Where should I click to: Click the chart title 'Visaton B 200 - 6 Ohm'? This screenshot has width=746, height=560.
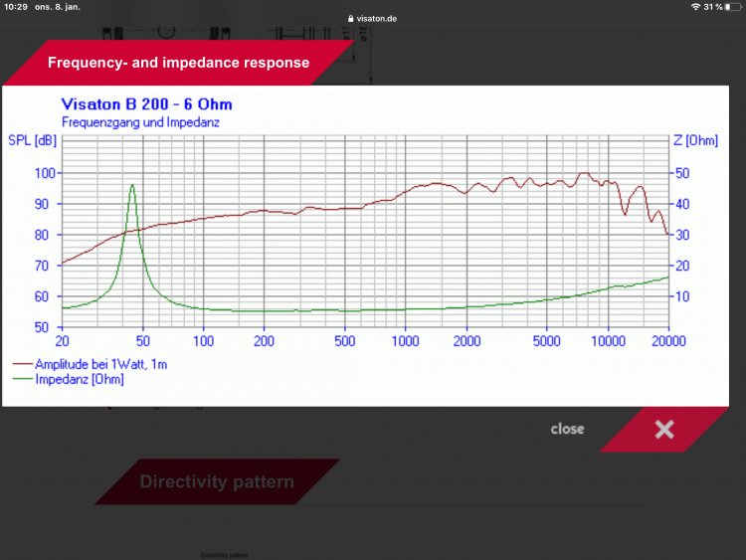(x=146, y=104)
